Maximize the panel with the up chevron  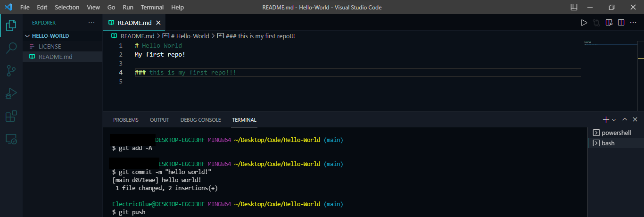[625, 120]
